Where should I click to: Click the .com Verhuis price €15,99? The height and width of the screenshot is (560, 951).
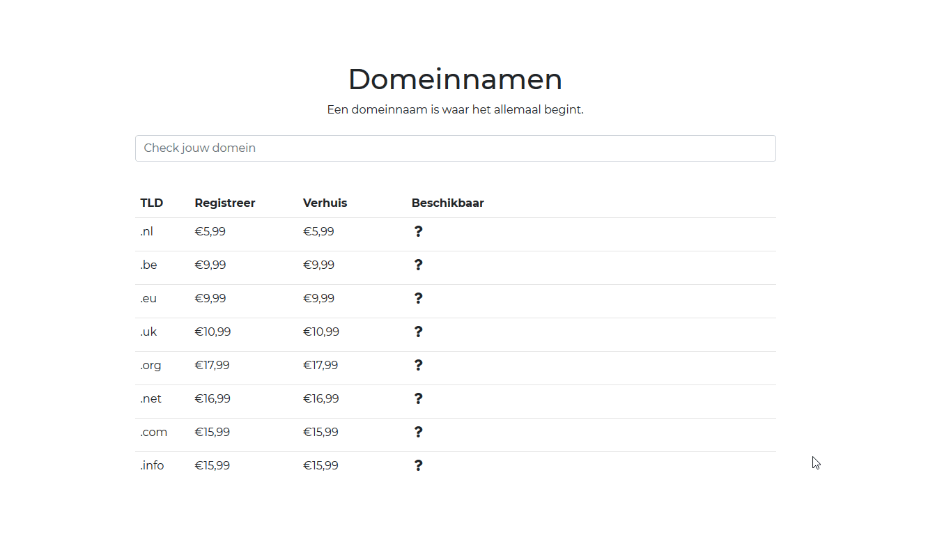click(x=320, y=432)
